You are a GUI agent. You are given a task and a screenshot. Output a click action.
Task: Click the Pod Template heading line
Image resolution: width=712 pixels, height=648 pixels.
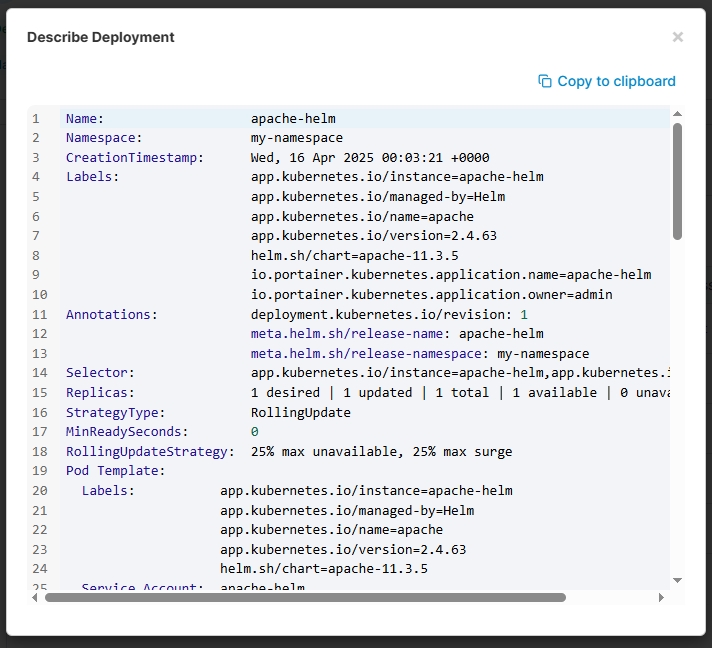point(115,470)
